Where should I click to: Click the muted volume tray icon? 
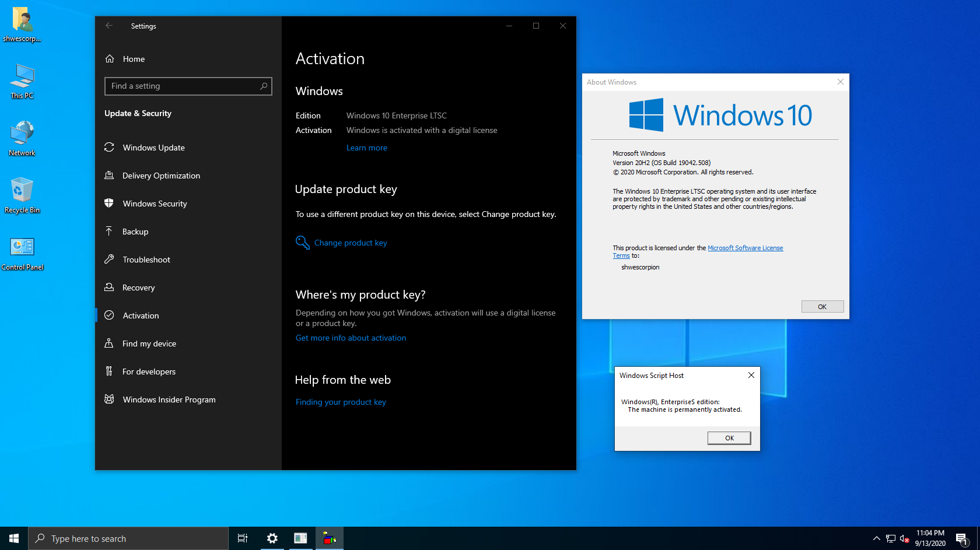(905, 538)
